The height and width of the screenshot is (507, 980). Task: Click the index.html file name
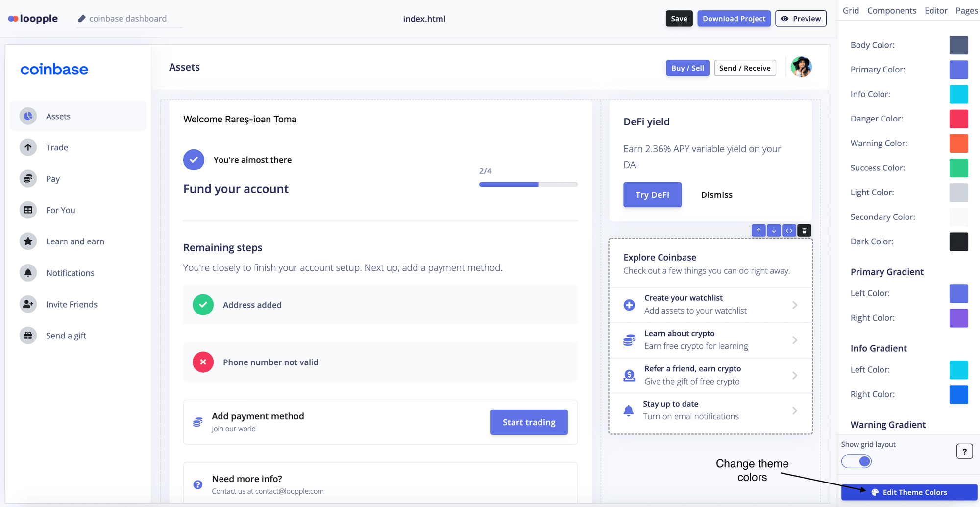[x=424, y=19]
